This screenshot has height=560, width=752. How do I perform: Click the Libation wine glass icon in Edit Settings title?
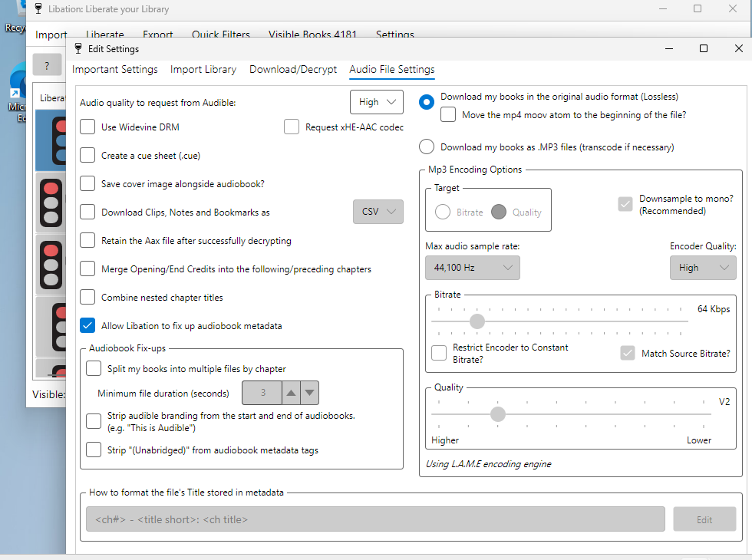[x=78, y=48]
